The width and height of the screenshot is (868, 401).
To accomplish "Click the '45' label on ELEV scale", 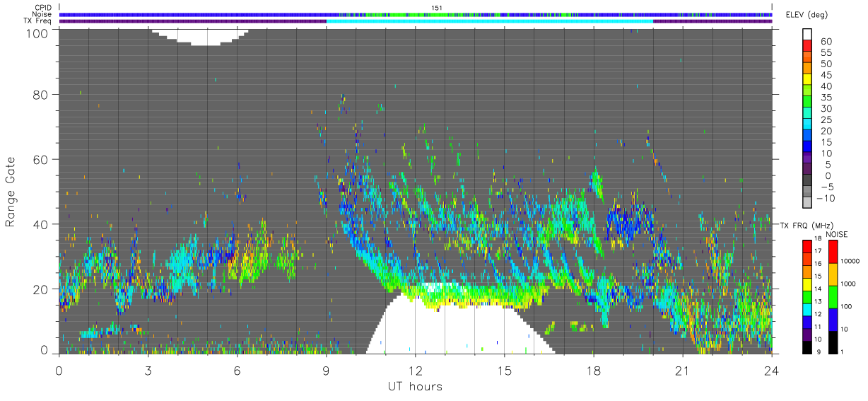I will tap(825, 75).
